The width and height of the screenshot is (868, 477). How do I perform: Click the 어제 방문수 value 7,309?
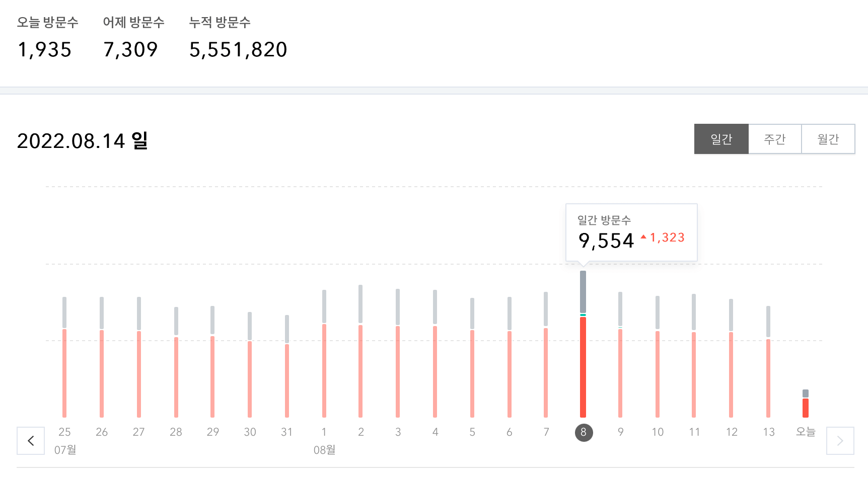point(130,50)
